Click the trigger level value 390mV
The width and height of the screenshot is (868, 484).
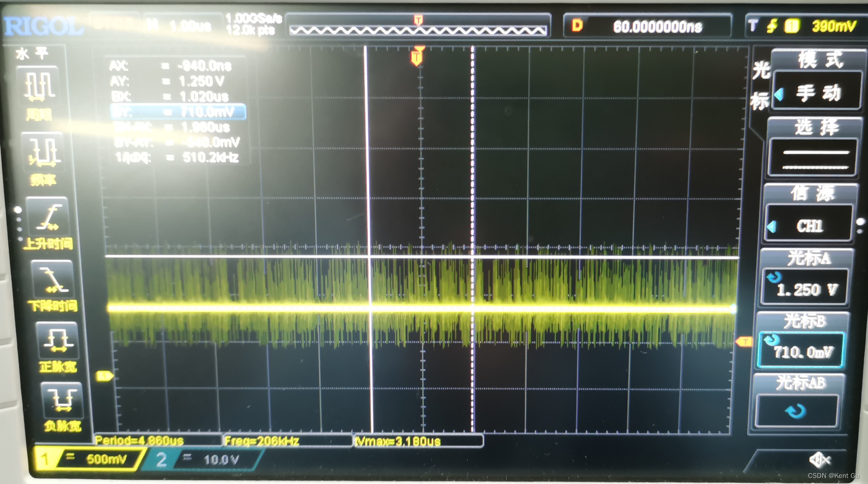[834, 26]
